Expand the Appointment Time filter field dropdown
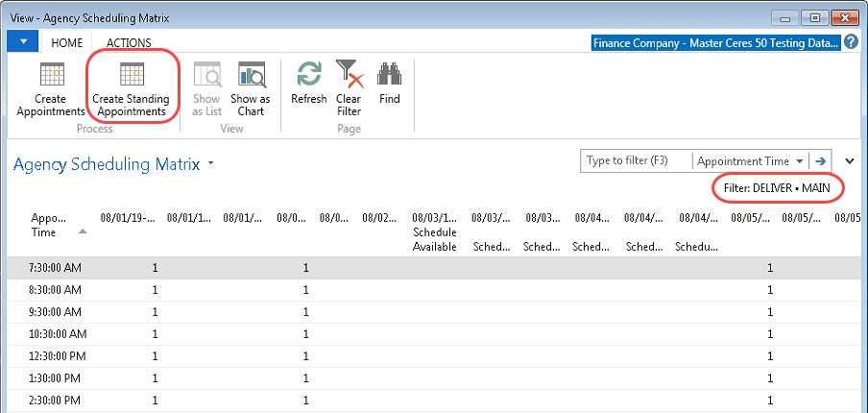This screenshot has height=413, width=868. 800,161
